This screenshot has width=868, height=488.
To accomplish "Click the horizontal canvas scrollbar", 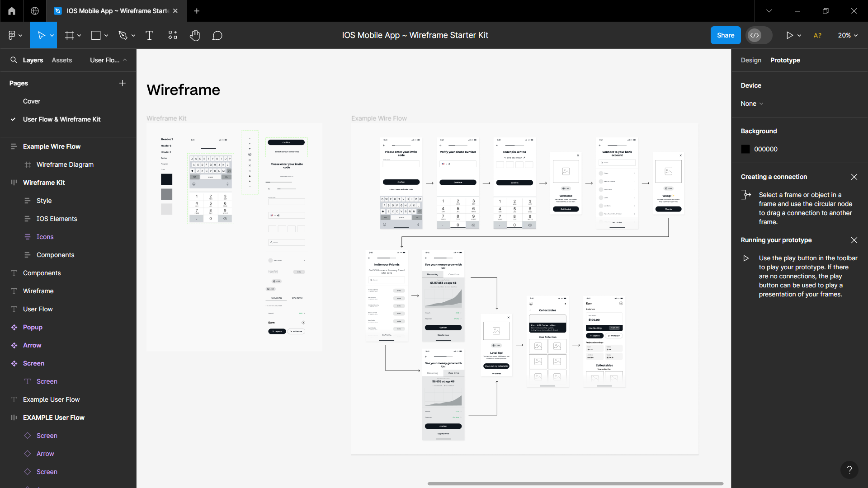I will pyautogui.click(x=575, y=483).
